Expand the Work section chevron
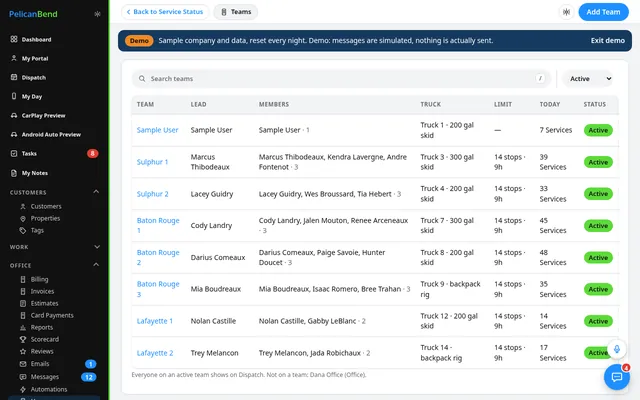 tap(97, 247)
